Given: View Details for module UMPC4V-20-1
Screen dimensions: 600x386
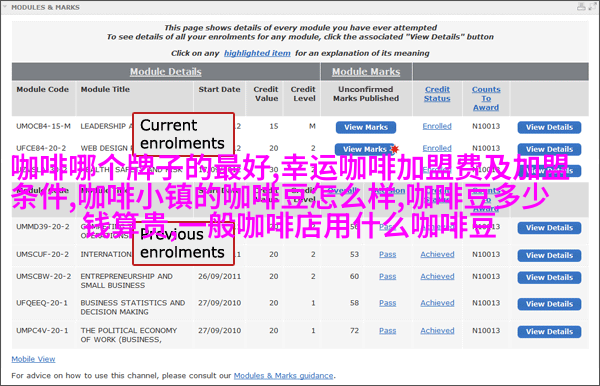Looking at the screenshot, I should click(x=549, y=332).
